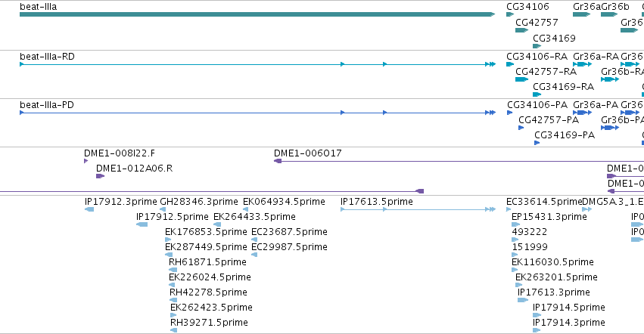Select the CG34169 gene label
Viewport: 644px width, 334px height.
(x=554, y=38)
